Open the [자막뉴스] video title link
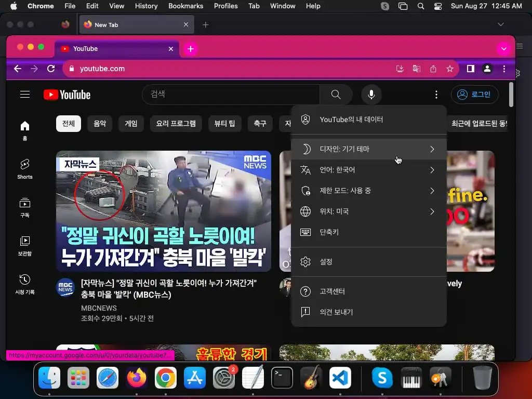532x399 pixels. click(x=169, y=289)
